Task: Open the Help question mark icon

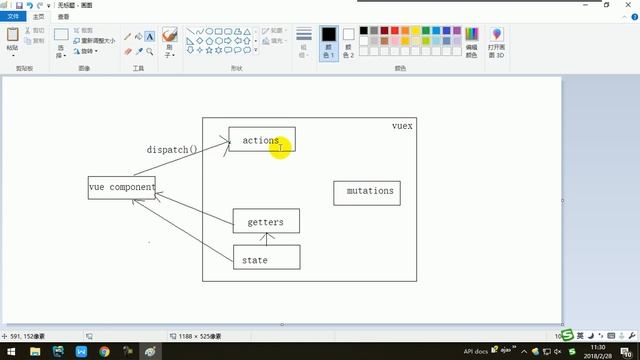Action: click(x=635, y=17)
